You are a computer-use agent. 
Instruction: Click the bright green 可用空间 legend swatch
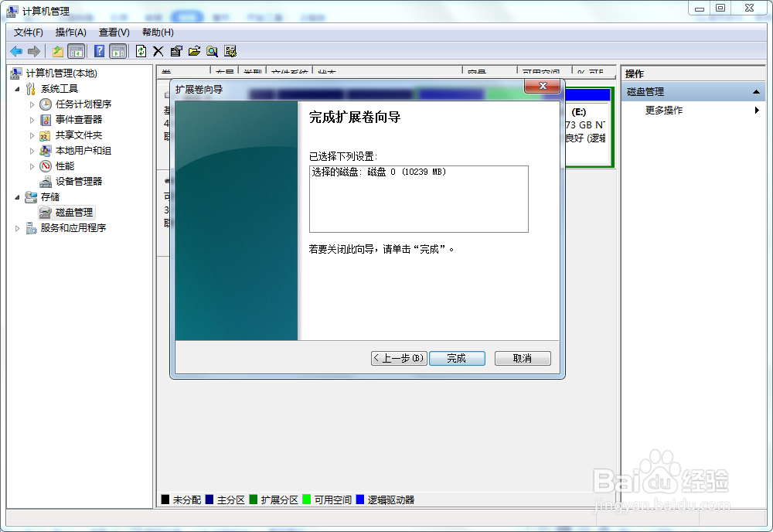click(307, 500)
